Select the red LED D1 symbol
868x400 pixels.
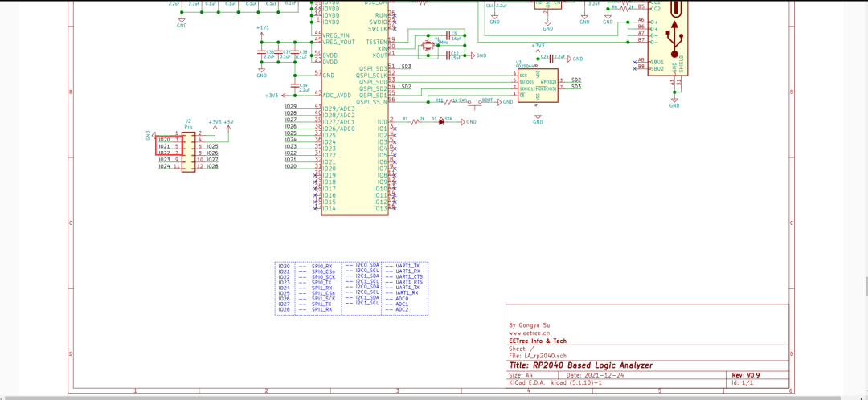point(441,122)
